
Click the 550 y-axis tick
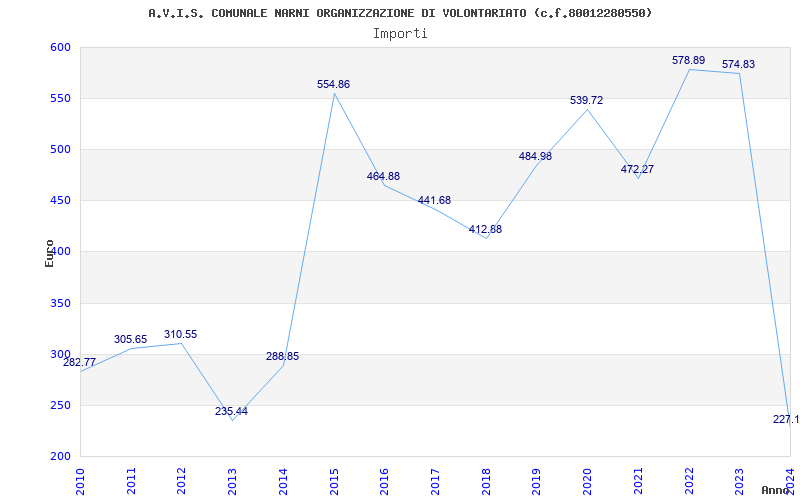[x=60, y=98]
